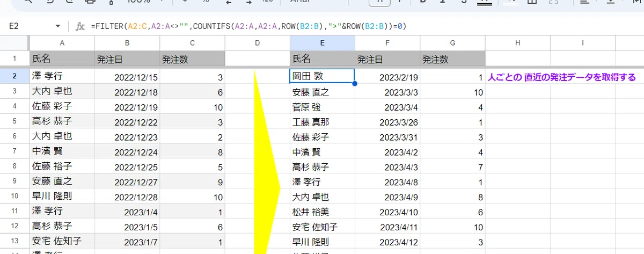This screenshot has width=644, height=254.
Task: Select column E header
Action: tap(322, 42)
